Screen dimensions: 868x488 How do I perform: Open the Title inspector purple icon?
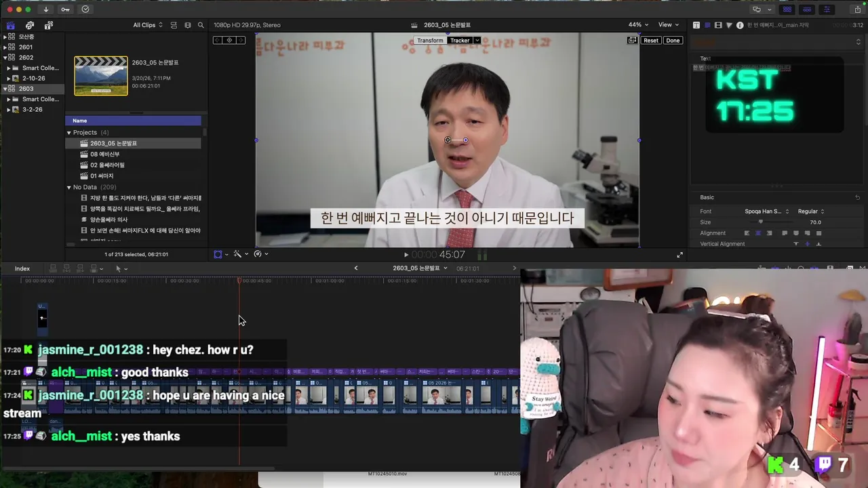click(707, 25)
